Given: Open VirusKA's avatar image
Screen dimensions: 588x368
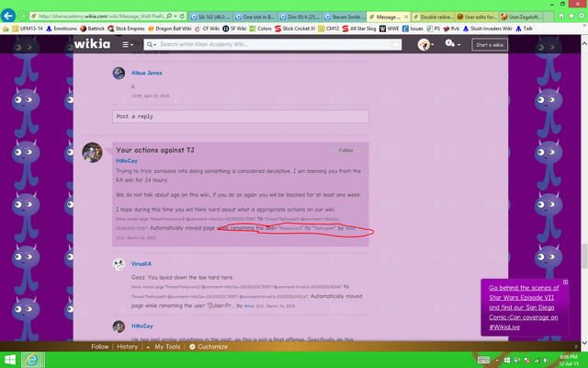Looking at the screenshot, I should [119, 264].
